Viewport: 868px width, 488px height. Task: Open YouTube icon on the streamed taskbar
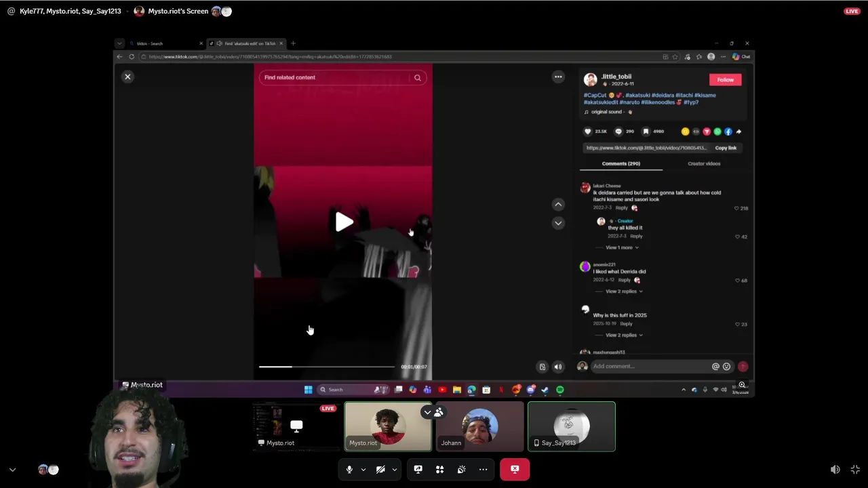(x=442, y=390)
